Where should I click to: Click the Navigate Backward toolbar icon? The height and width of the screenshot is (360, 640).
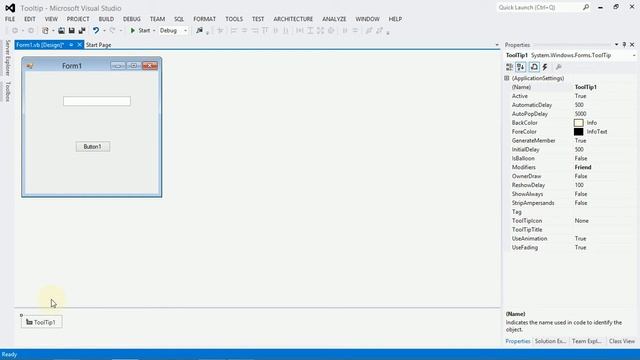pyautogui.click(x=15, y=31)
